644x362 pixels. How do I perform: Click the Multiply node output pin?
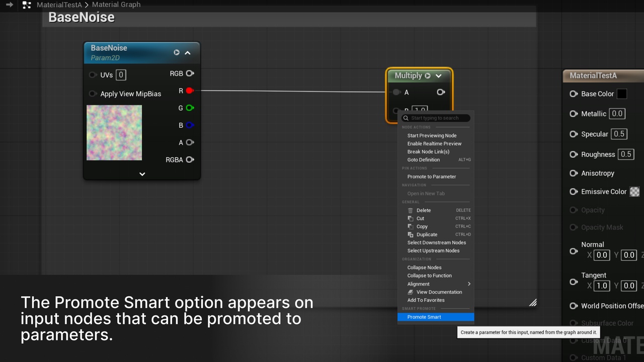pos(441,92)
